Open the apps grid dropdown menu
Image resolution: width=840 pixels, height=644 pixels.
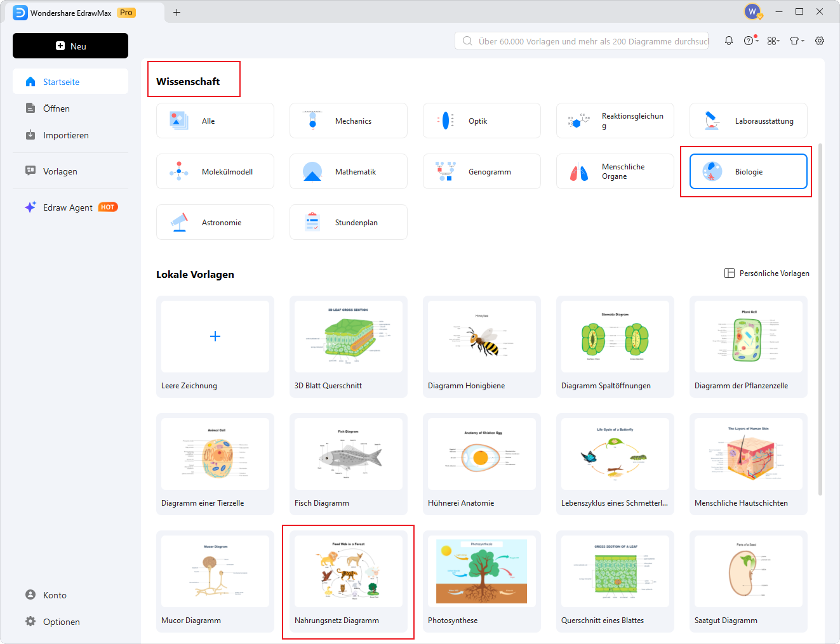(773, 41)
